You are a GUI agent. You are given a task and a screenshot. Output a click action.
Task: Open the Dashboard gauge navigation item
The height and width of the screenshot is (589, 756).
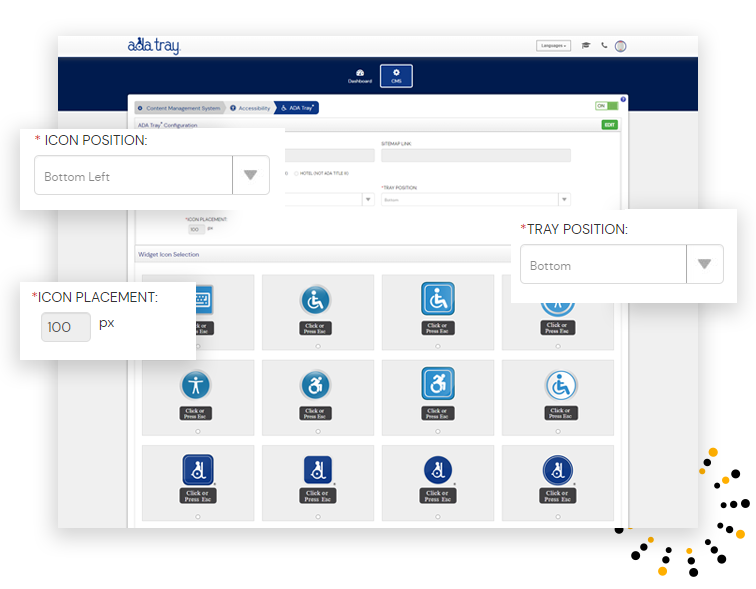point(360,76)
